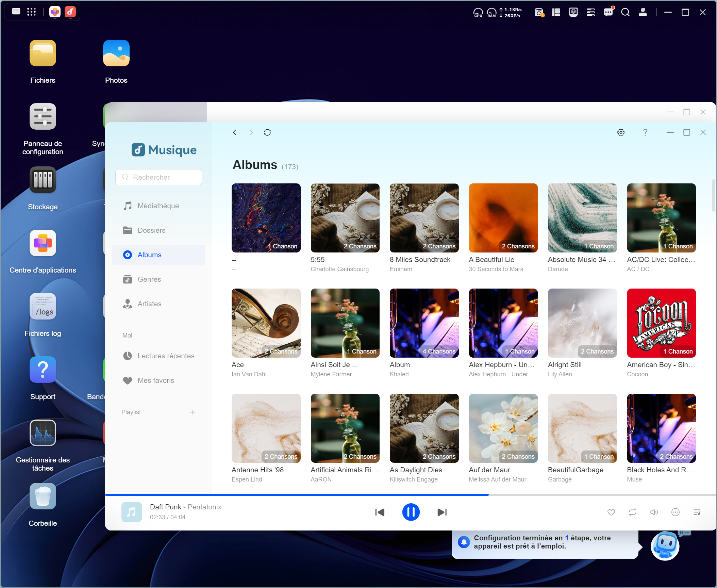Open the Absolute Music 34 album cover
The image size is (717, 588).
(582, 218)
